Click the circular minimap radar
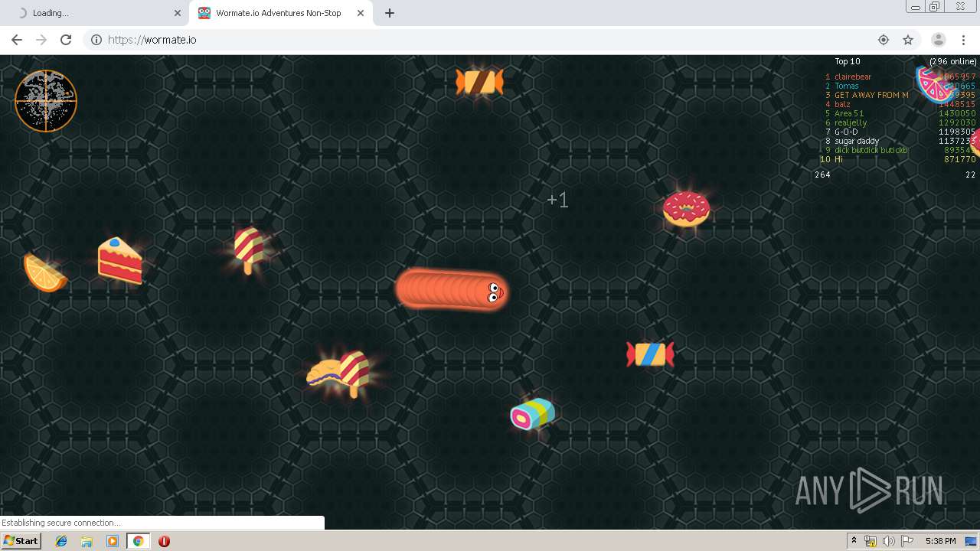The image size is (980, 551). click(x=46, y=101)
